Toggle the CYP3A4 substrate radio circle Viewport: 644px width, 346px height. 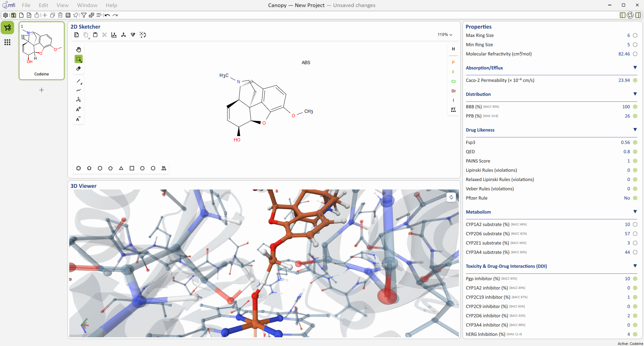pos(635,252)
